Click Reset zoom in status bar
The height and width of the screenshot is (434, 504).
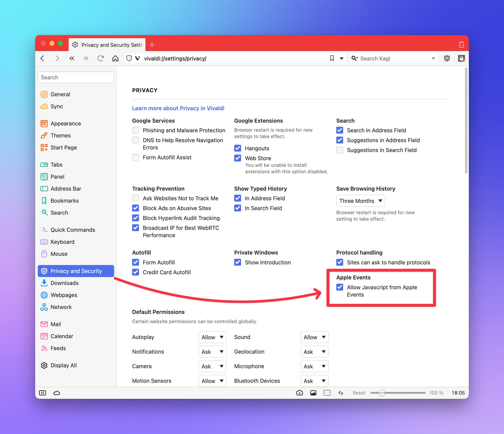(359, 393)
